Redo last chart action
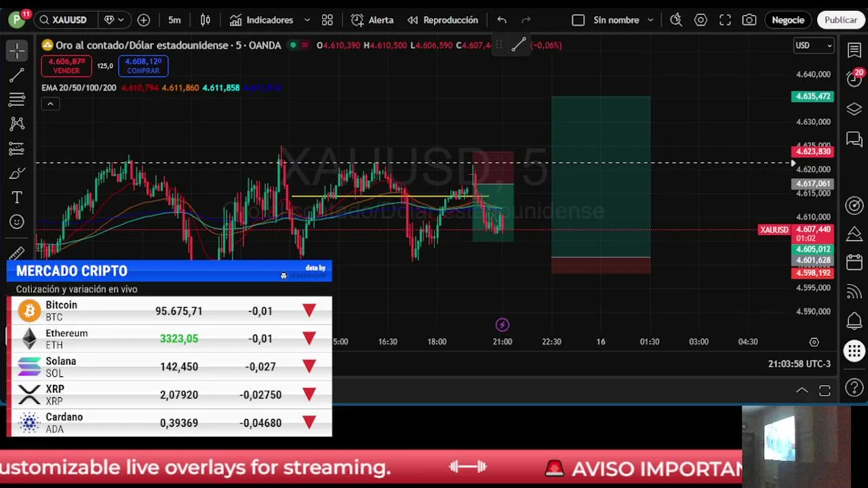This screenshot has width=868, height=488. (526, 20)
